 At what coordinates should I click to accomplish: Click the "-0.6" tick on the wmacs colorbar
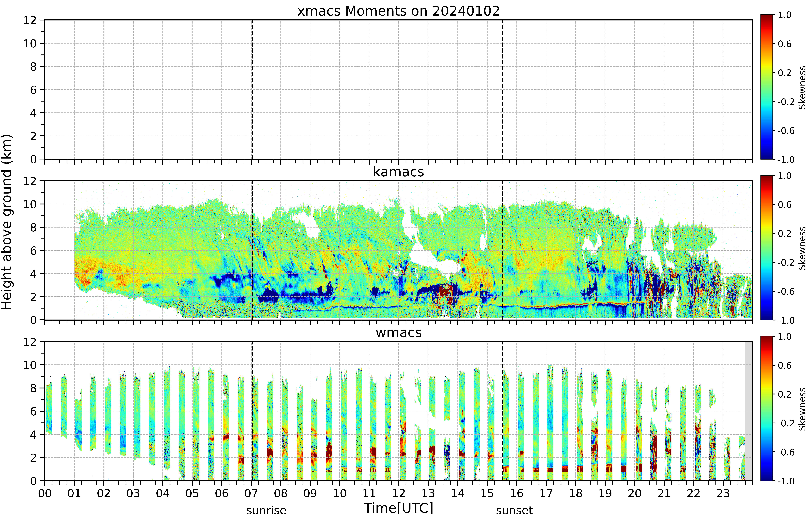point(786,452)
